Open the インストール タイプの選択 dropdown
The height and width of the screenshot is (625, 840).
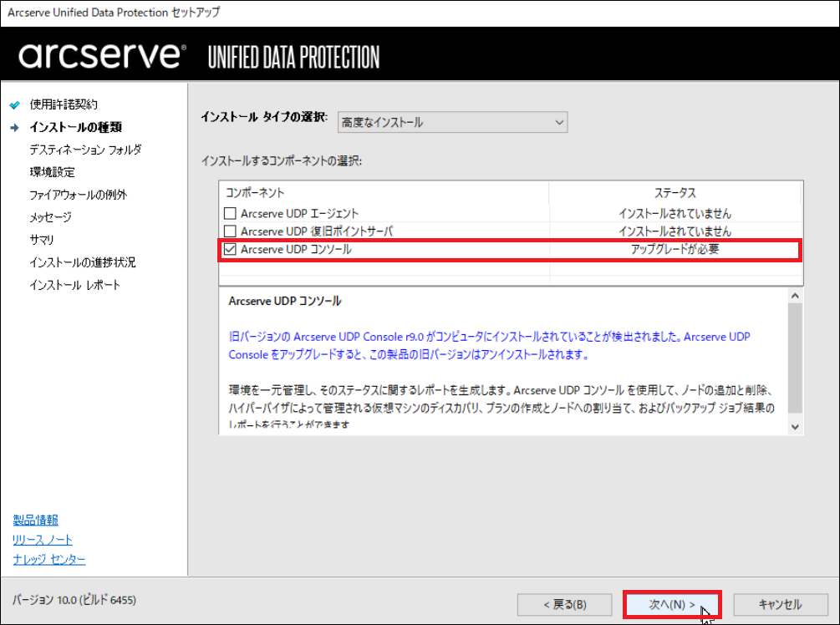[x=453, y=122]
